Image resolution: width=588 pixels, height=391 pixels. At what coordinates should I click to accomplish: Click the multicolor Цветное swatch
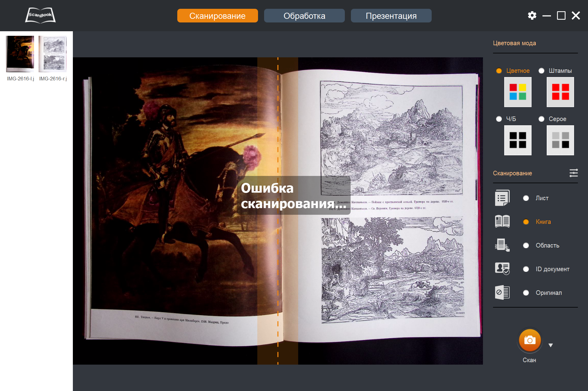tap(518, 92)
